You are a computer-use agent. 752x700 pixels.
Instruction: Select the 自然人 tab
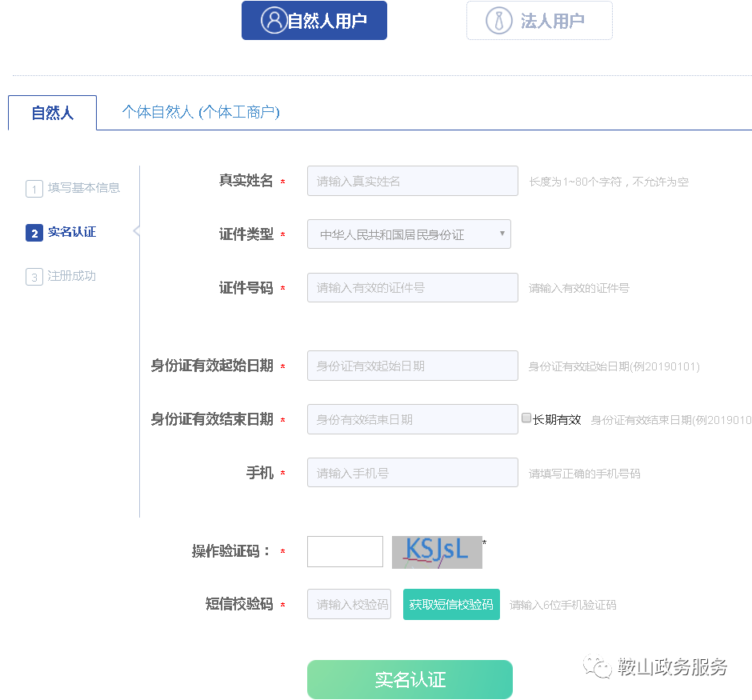point(51,112)
